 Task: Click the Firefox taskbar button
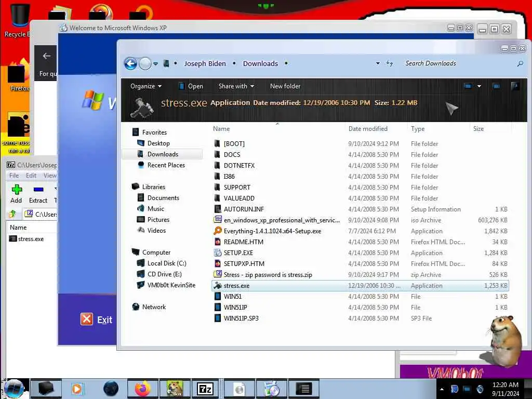[142, 389]
